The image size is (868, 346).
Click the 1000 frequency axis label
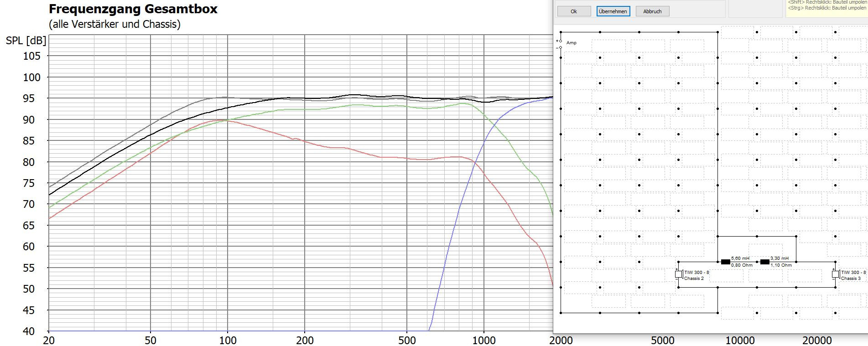click(484, 341)
